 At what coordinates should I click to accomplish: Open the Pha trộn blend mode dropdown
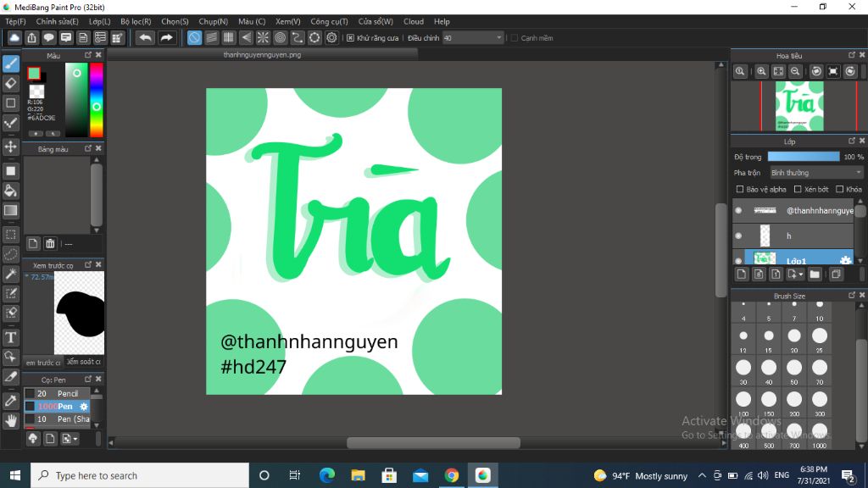[x=816, y=173]
